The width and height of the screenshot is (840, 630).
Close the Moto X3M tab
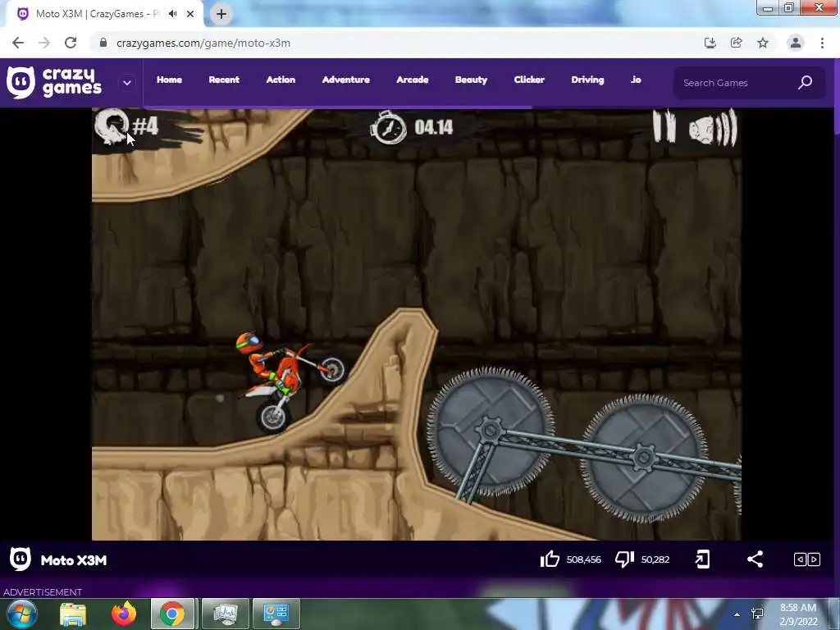pos(190,14)
